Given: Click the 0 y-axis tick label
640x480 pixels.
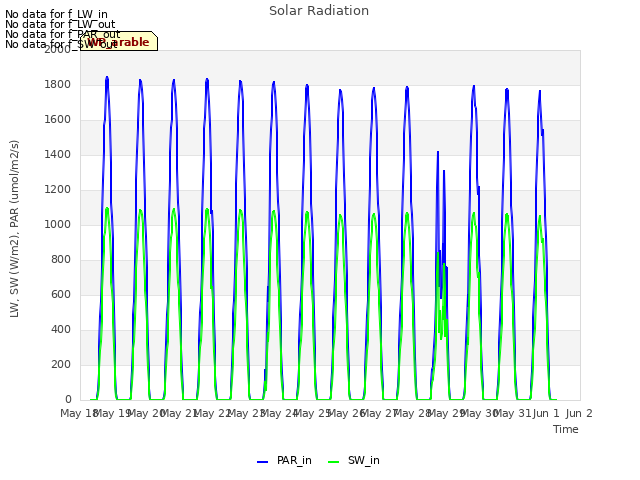Looking at the screenshot, I should [68, 399].
